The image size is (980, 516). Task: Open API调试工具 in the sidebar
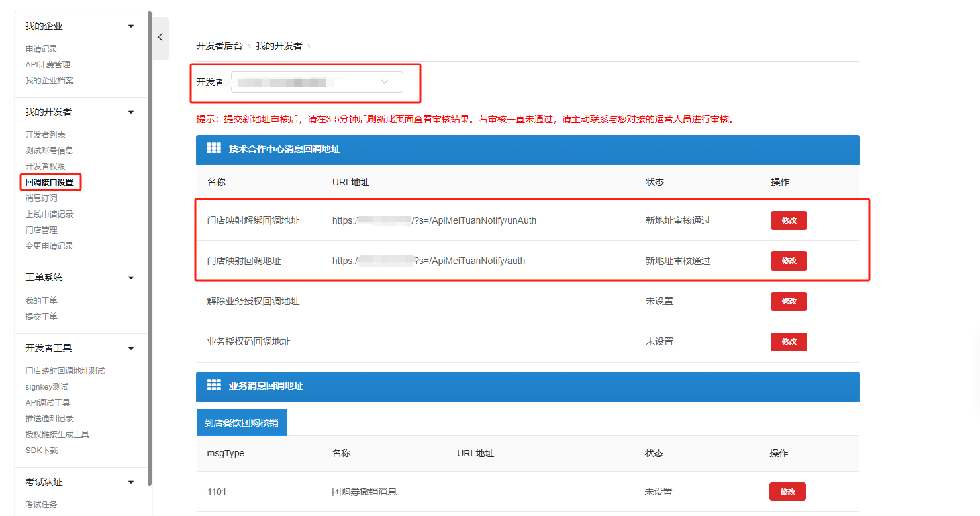[48, 403]
